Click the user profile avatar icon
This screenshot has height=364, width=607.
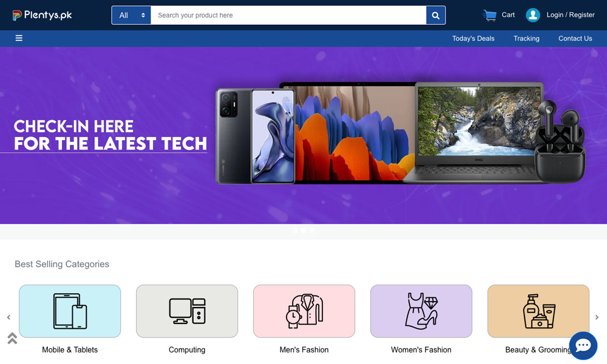pos(533,15)
